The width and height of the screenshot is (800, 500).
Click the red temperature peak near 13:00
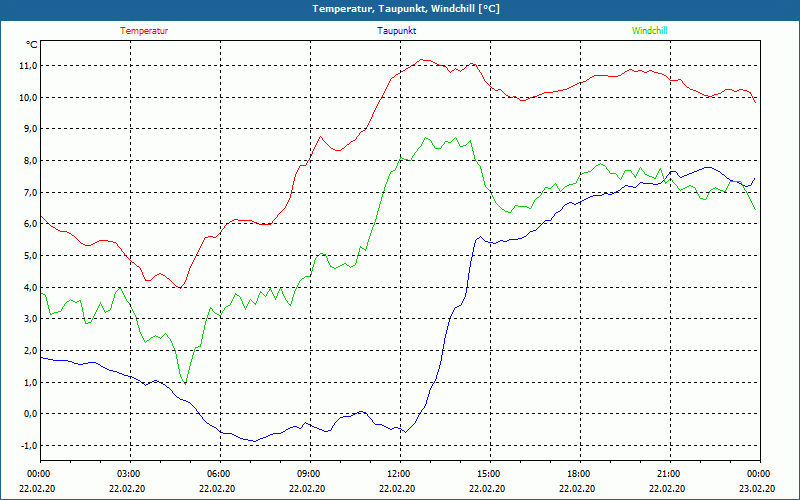422,60
